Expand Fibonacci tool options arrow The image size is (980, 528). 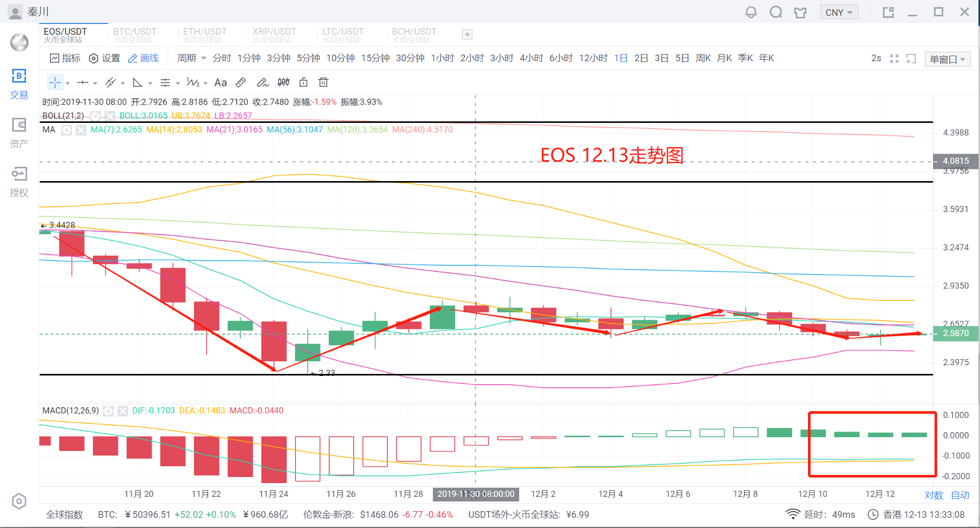pyautogui.click(x=178, y=83)
